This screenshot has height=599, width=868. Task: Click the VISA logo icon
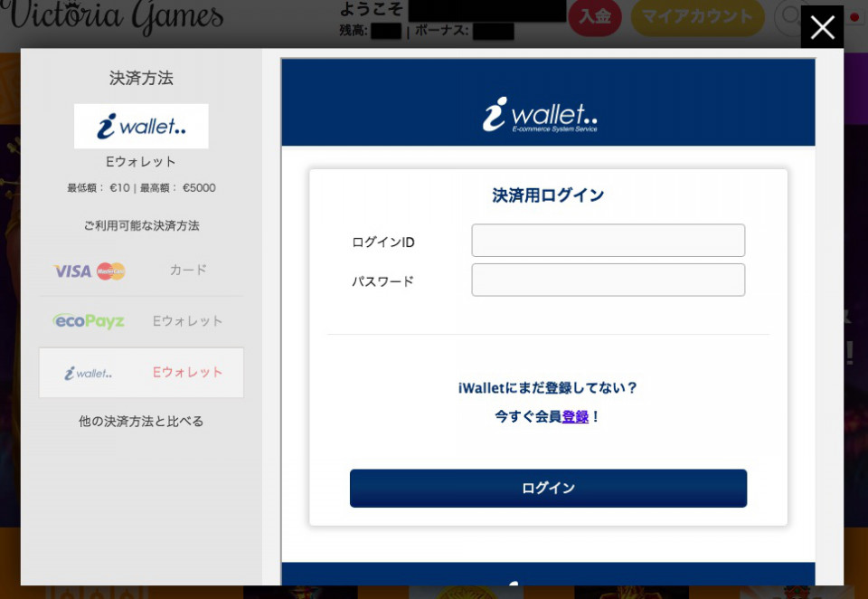(72, 271)
